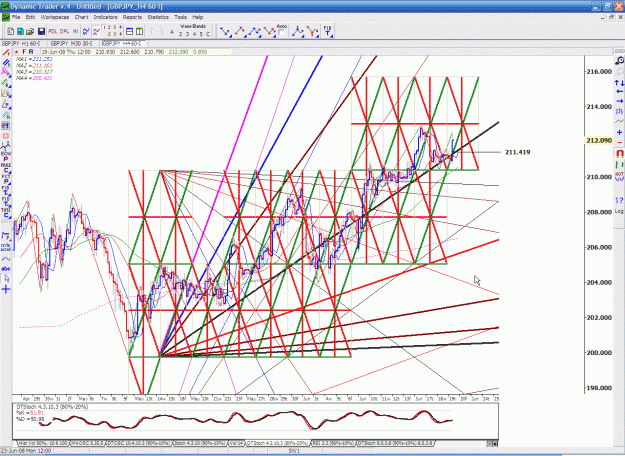This screenshot has width=625, height=456.
Task: Click the down-swing projection tool icon
Action: [226, 31]
